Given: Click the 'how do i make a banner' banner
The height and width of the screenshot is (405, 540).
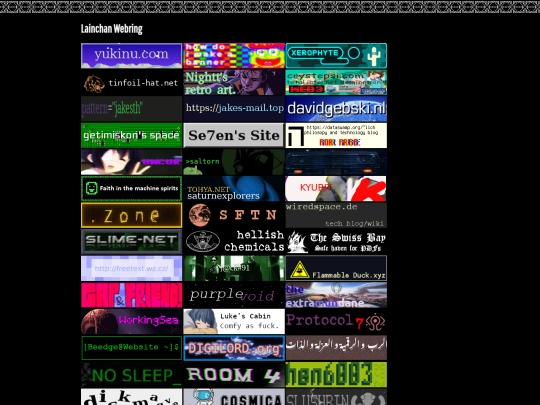Looking at the screenshot, I should tap(234, 56).
